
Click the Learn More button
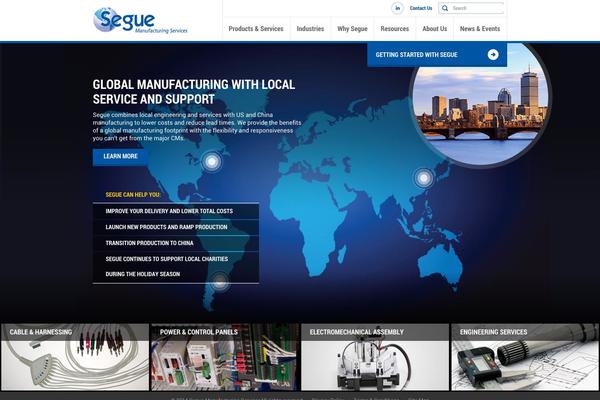(120, 157)
